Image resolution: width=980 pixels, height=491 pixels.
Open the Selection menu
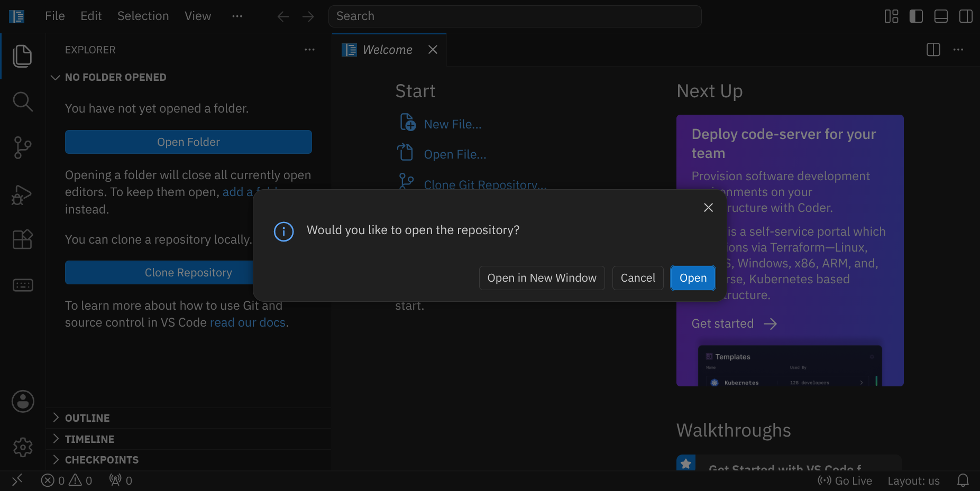143,16
